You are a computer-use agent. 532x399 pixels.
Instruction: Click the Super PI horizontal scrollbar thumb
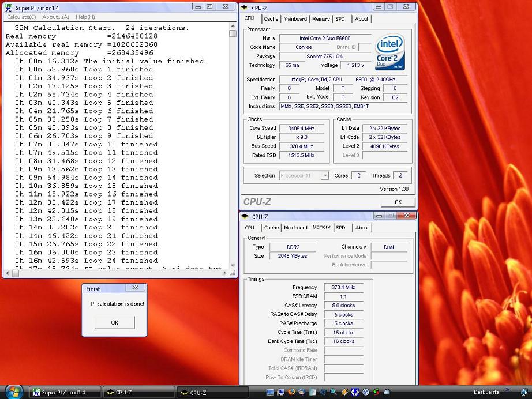coord(16,273)
